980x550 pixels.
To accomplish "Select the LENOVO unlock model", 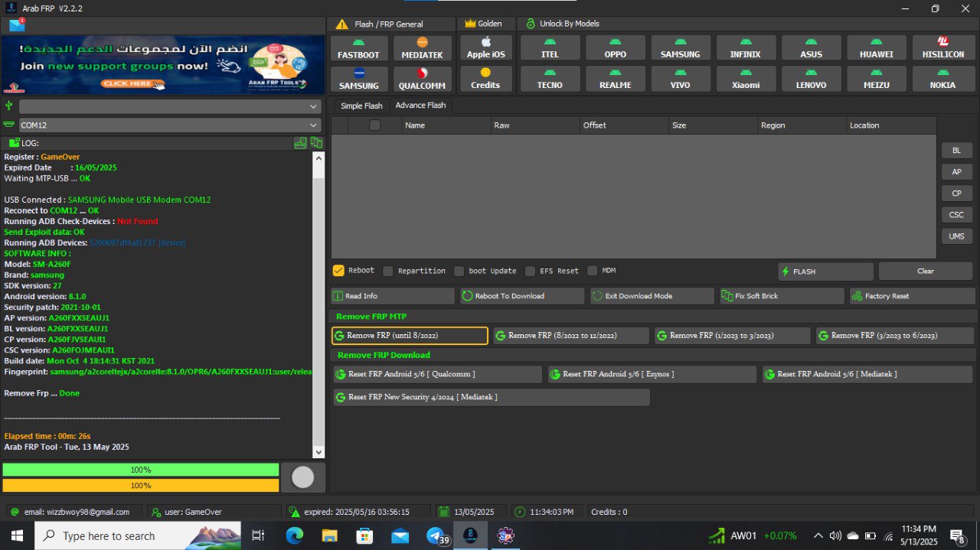I will [812, 79].
